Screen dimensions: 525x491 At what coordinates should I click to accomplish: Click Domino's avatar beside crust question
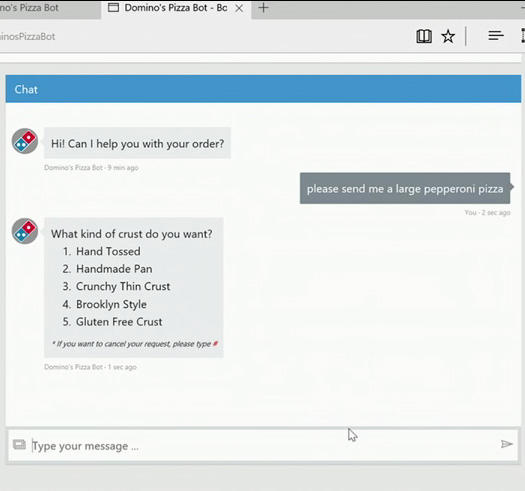pos(25,231)
